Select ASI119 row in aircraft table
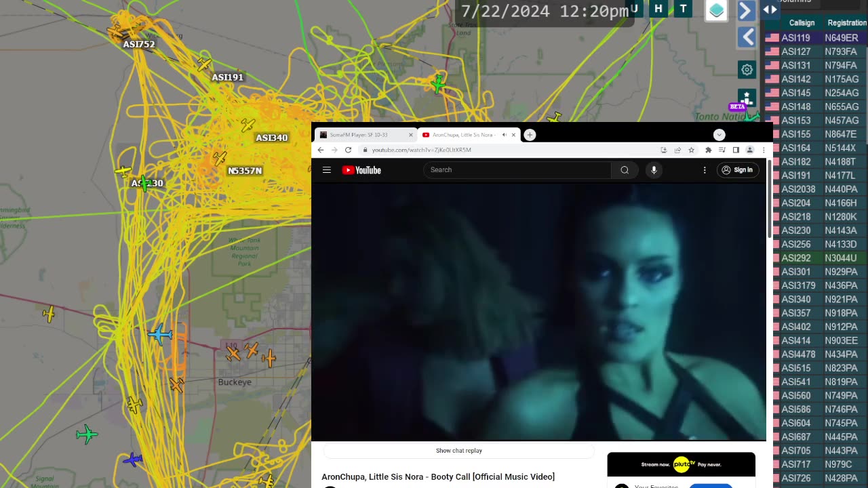The width and height of the screenshot is (868, 488). (x=816, y=38)
